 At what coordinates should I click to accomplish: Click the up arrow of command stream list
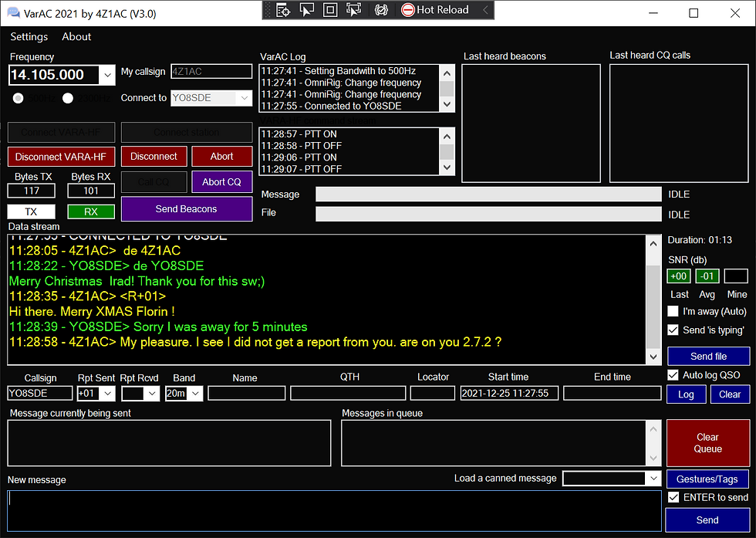(x=447, y=137)
